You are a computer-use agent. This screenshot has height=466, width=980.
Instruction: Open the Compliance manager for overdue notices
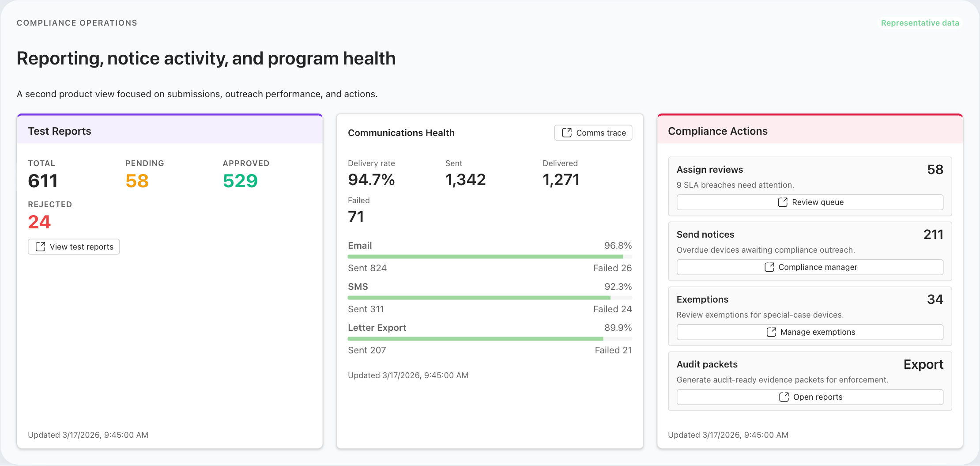(810, 267)
